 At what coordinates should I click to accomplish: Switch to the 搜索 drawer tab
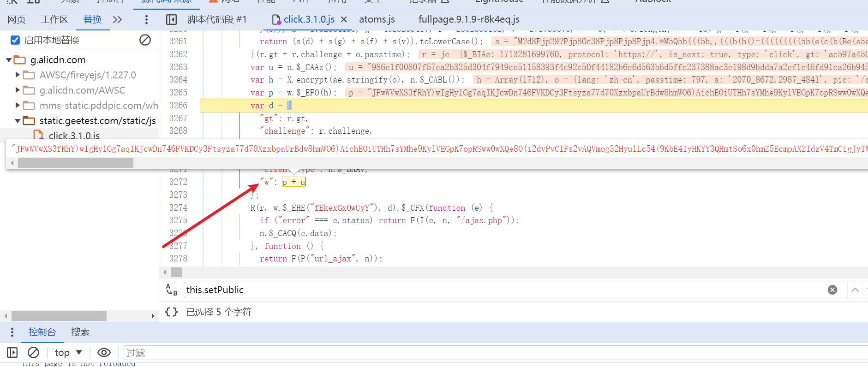pyautogui.click(x=80, y=332)
